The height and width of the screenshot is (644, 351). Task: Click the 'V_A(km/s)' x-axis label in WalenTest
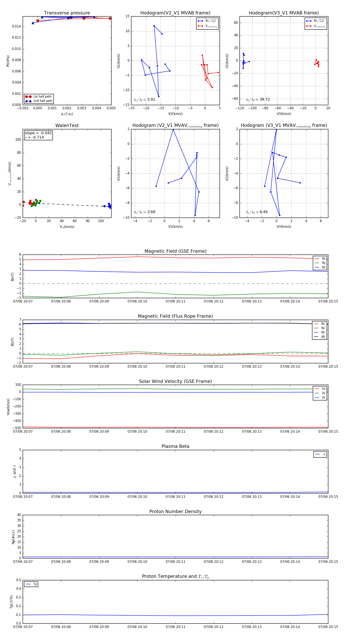67,227
